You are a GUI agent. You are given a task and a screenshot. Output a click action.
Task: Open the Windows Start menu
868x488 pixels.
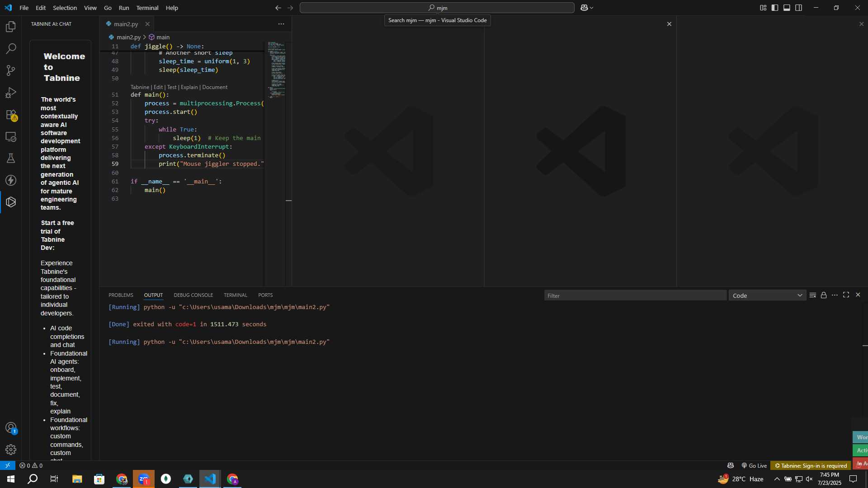[x=11, y=479]
